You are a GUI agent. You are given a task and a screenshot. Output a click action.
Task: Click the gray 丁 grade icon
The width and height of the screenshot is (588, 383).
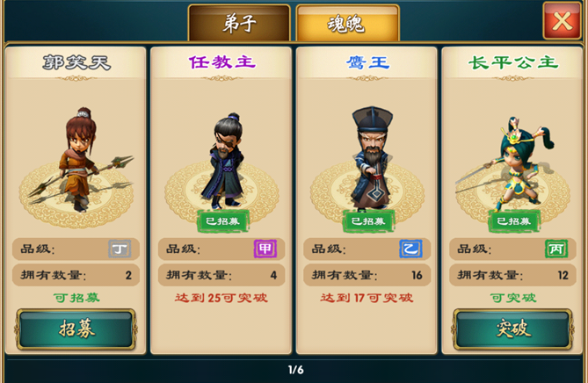click(x=120, y=249)
